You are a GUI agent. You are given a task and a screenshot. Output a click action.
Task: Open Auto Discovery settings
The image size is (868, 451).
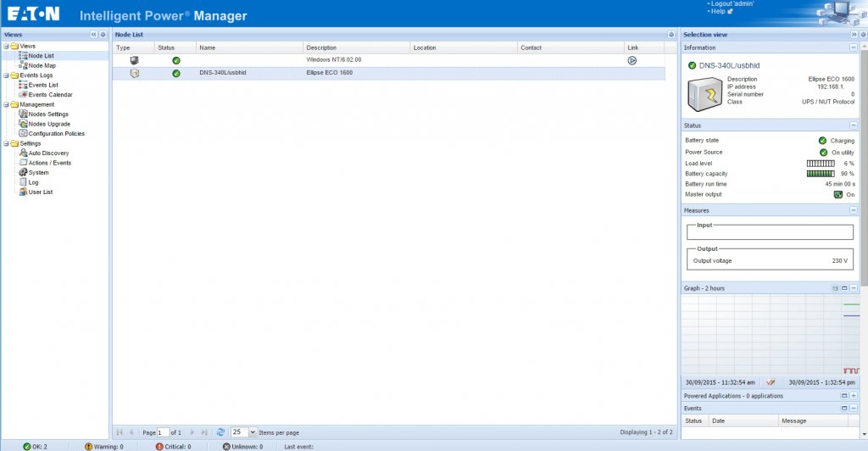pos(48,153)
